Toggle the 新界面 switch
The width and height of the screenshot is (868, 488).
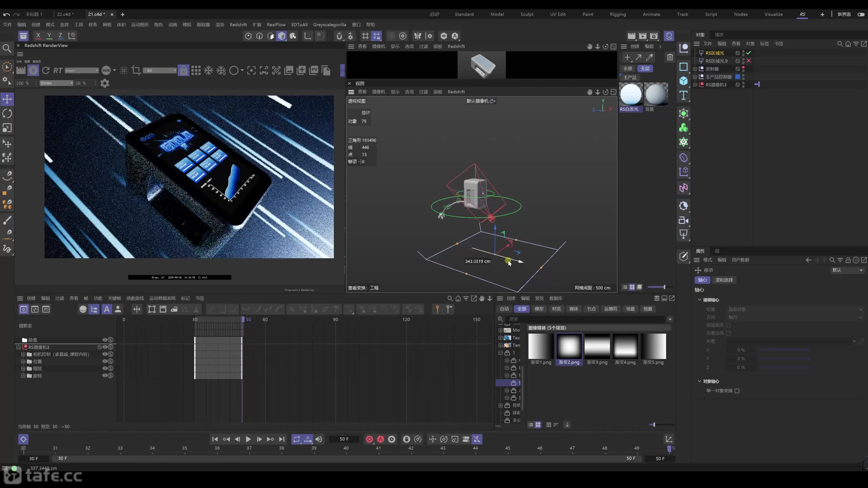pos(861,14)
